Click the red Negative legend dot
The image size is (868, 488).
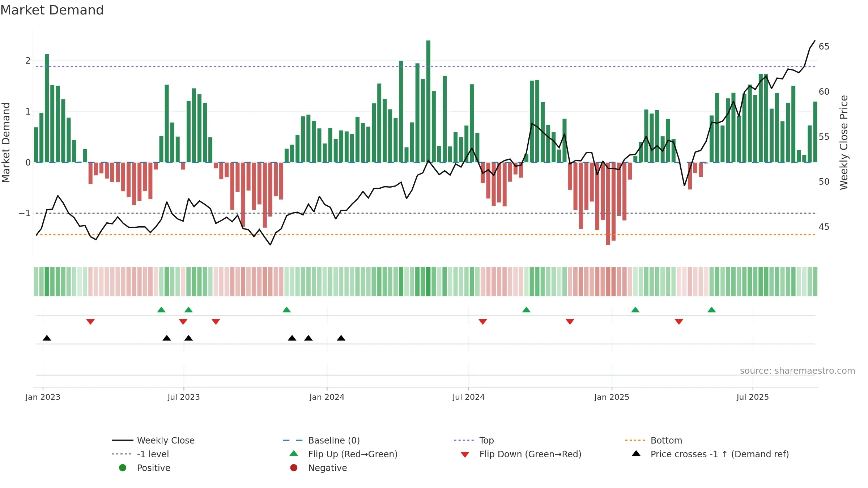[294, 468]
